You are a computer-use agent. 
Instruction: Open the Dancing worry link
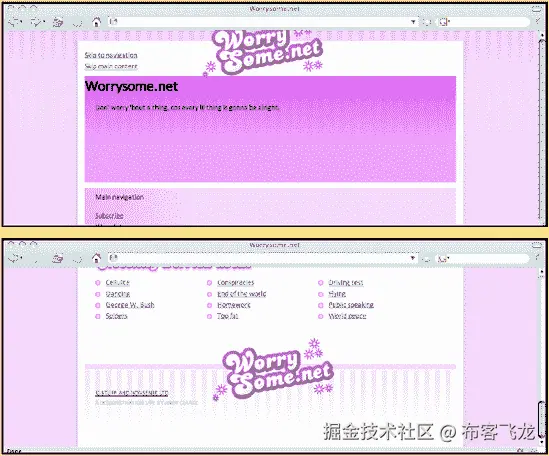click(x=118, y=293)
